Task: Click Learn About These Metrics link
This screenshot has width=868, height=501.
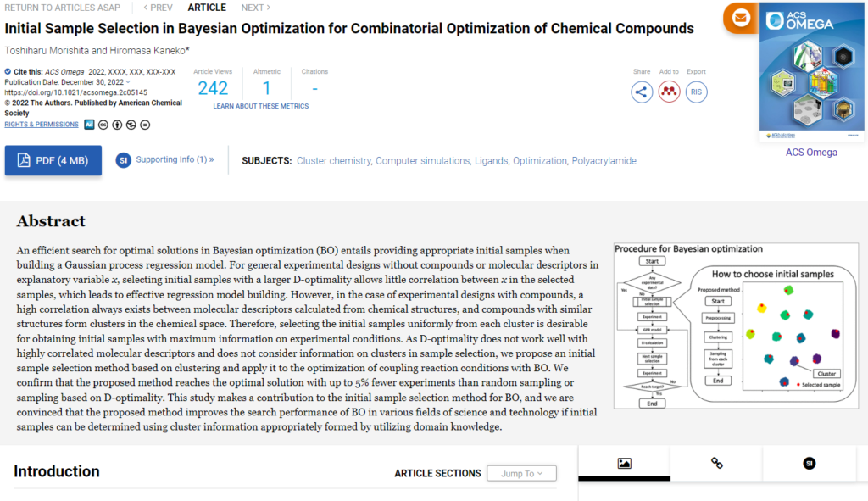Action: pyautogui.click(x=261, y=106)
